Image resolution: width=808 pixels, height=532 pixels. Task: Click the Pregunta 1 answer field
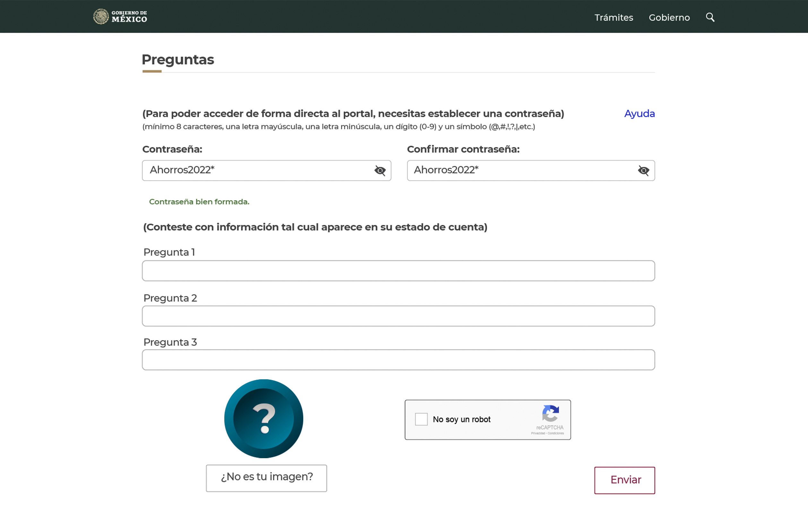point(398,270)
